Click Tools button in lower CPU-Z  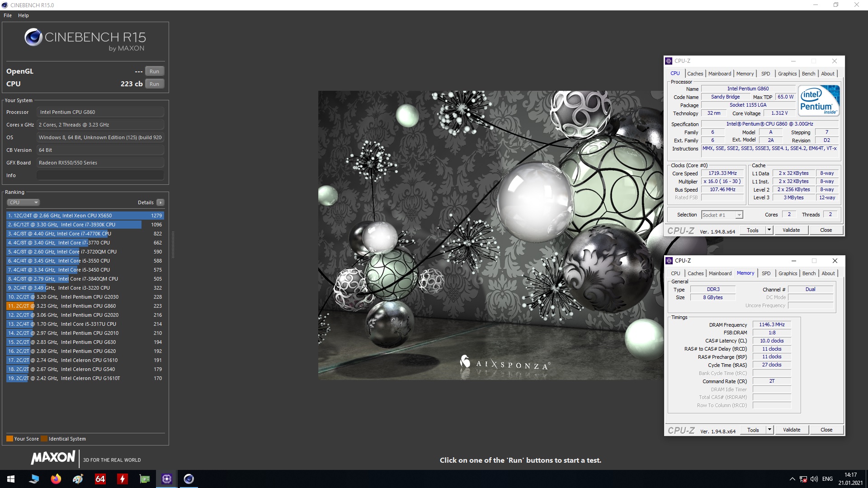753,430
